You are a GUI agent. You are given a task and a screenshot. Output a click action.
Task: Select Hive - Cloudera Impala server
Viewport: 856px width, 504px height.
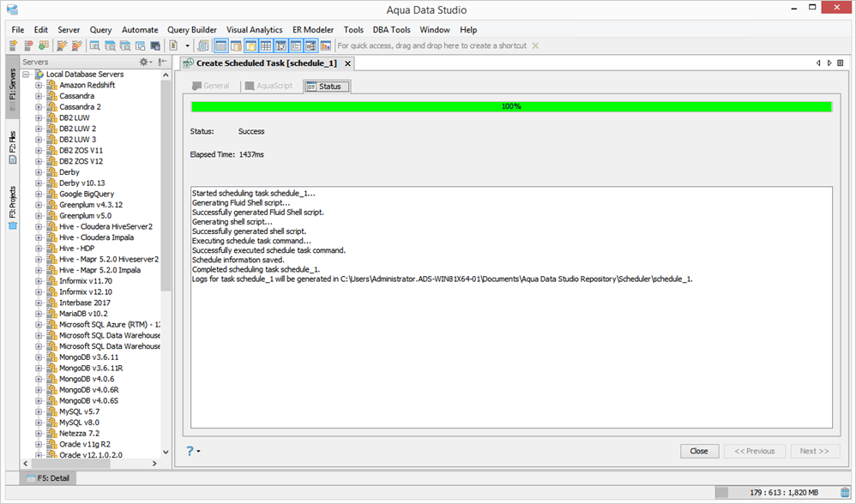click(x=96, y=237)
